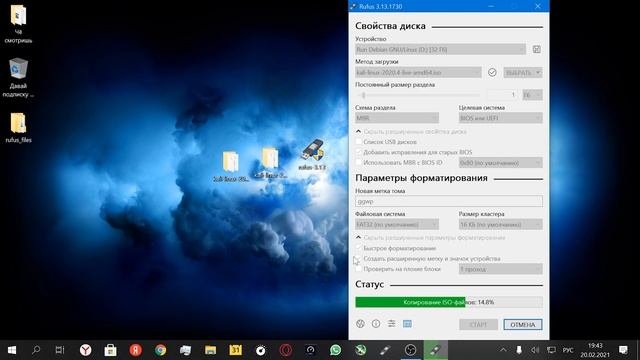This screenshot has width=640, height=360.
Task: Click the 'ОТМЕНА' cancel button
Action: tap(523, 324)
